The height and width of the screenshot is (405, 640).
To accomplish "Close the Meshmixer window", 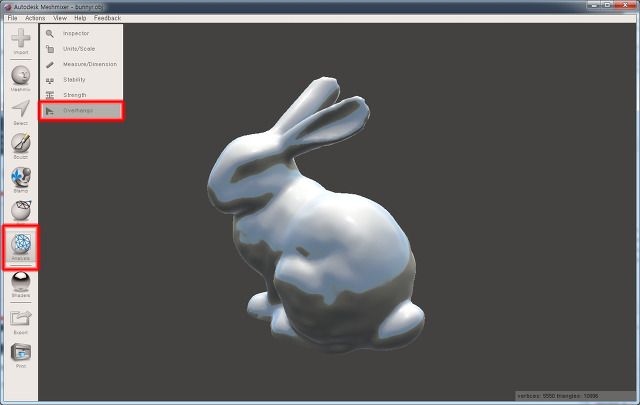I will pos(625,5).
